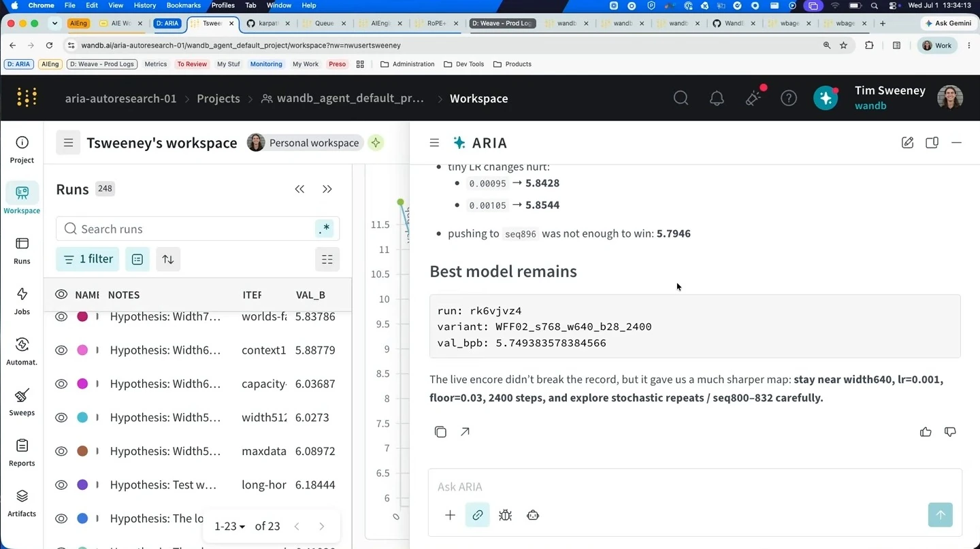Go to Projects breadcrumb link

pos(218,99)
